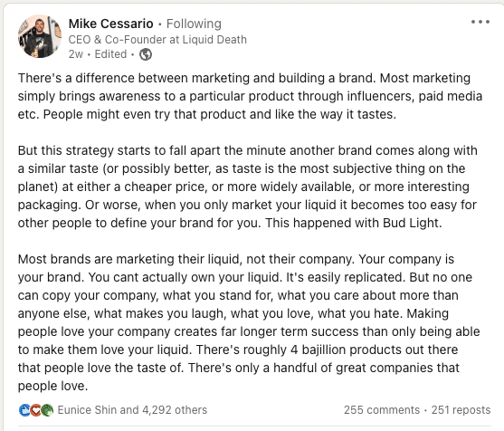Open the three-dot post options menu
The height and width of the screenshot is (431, 504).
[480, 22]
